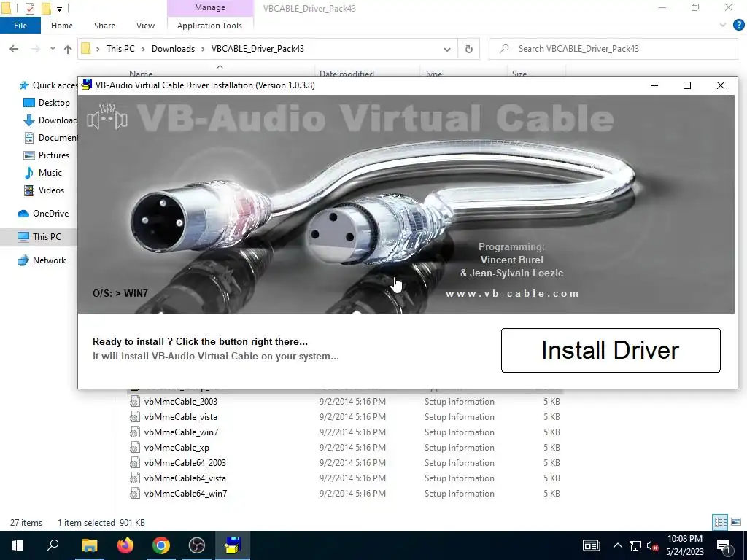Select file vbMmeCable64_2003

(x=185, y=463)
